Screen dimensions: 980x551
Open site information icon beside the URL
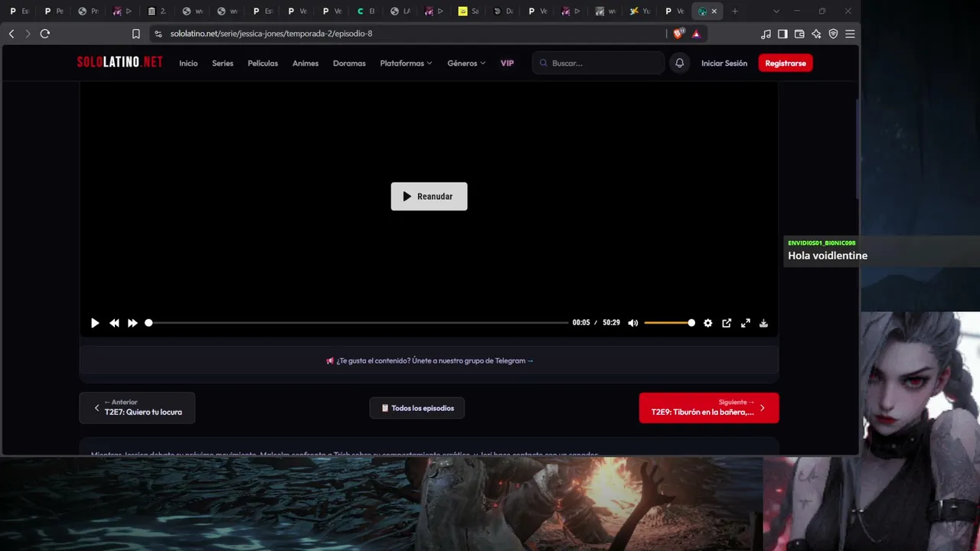click(x=158, y=34)
